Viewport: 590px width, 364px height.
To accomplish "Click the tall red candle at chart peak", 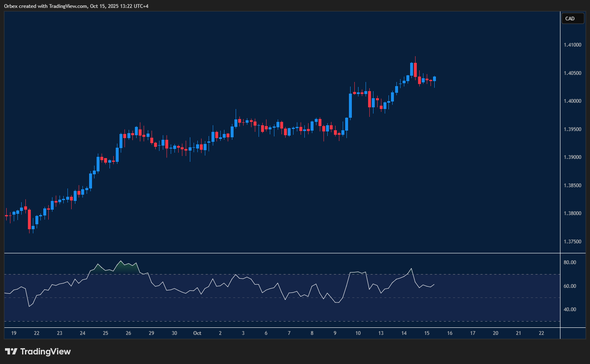I will [x=415, y=70].
